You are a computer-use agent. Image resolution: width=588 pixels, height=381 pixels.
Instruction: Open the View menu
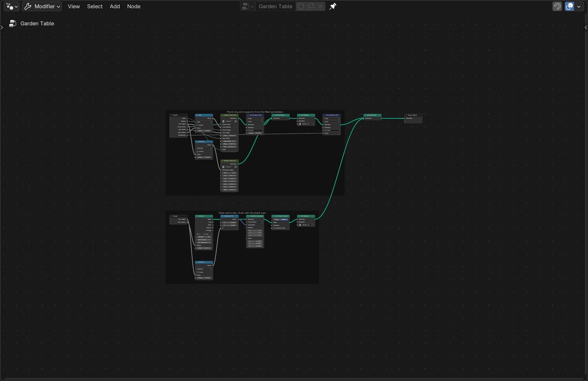click(x=74, y=6)
